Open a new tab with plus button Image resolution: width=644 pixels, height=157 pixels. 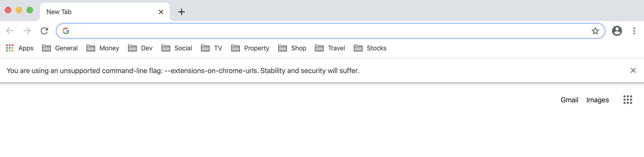tap(182, 12)
